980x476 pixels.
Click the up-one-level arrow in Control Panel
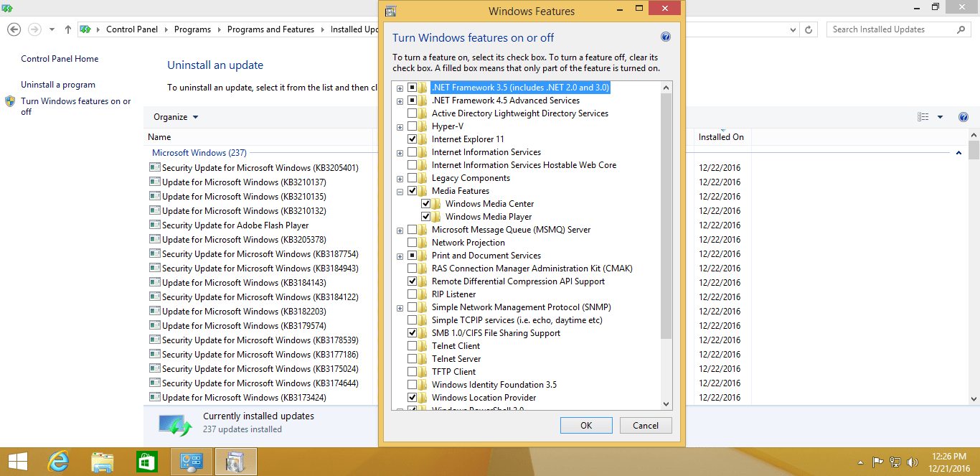click(68, 29)
